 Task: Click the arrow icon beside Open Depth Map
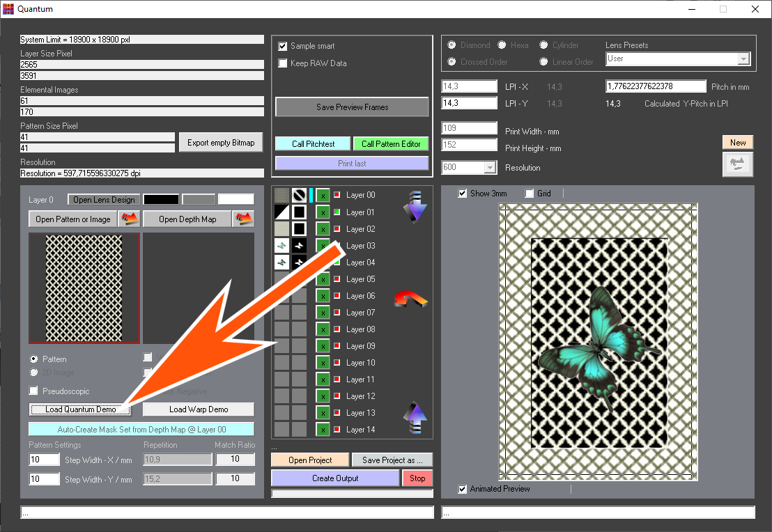tap(242, 219)
